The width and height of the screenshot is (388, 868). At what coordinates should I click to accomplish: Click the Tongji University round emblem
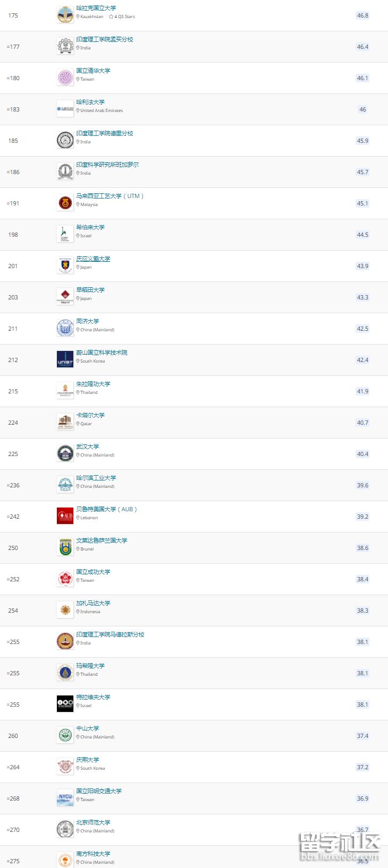tap(65, 328)
